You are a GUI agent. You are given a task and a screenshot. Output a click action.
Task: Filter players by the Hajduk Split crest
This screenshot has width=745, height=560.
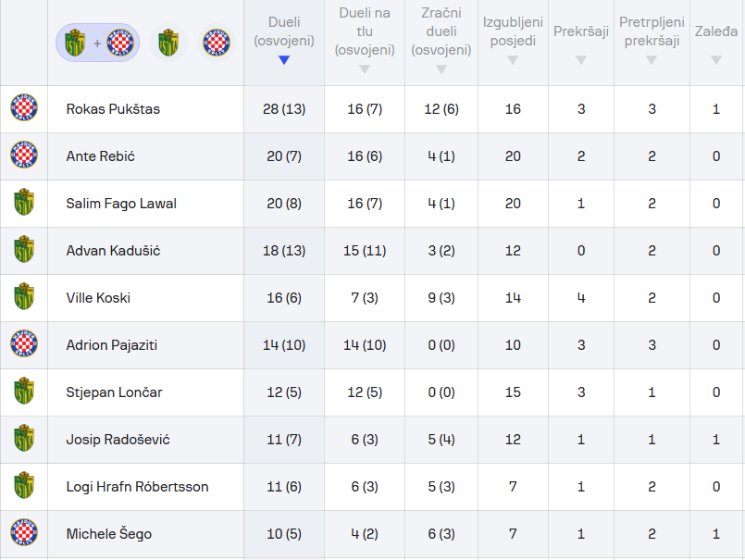point(216,43)
